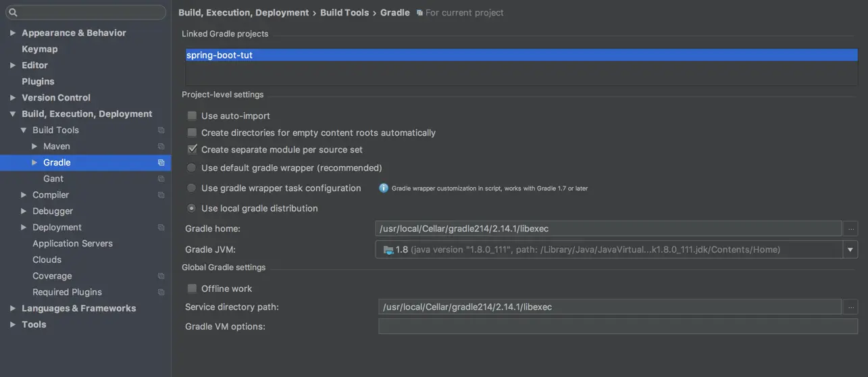868x377 pixels.
Task: Open the Plugins settings page
Action: pyautogui.click(x=38, y=82)
